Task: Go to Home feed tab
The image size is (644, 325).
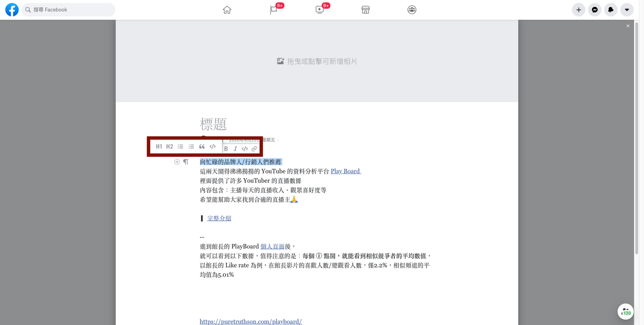Action: pos(227,10)
